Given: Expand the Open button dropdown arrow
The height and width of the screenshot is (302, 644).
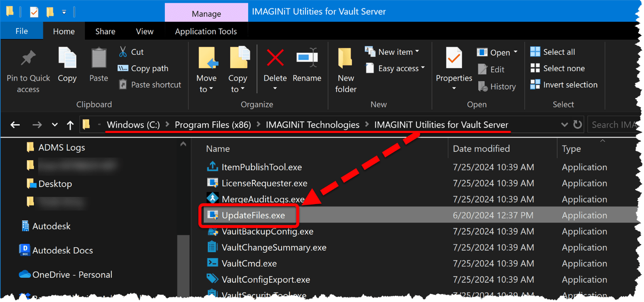Looking at the screenshot, I should tap(516, 52).
